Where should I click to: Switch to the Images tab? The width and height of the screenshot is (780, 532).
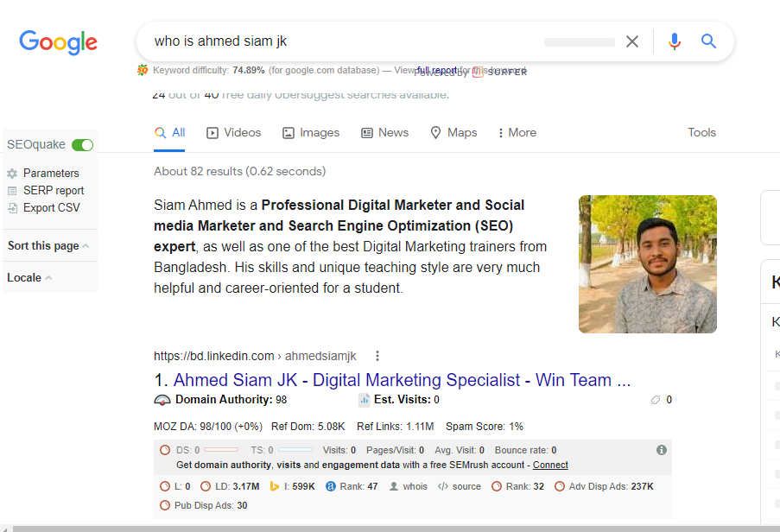point(311,133)
